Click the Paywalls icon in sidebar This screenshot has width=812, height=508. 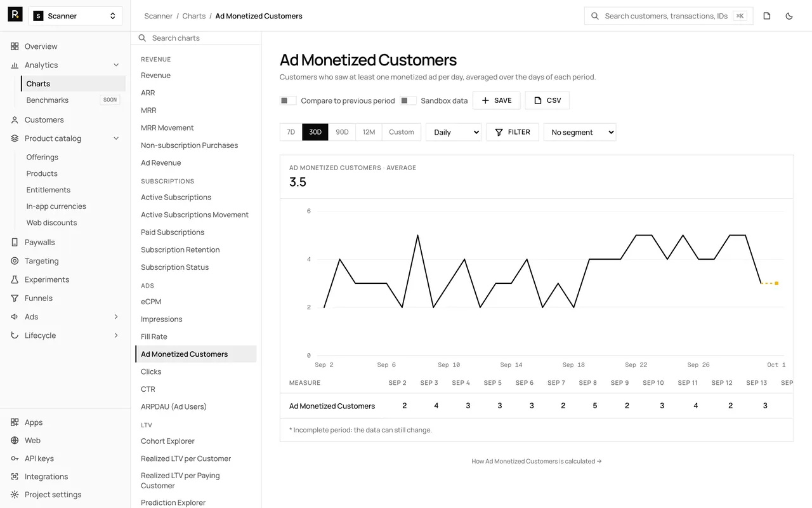[15, 243]
